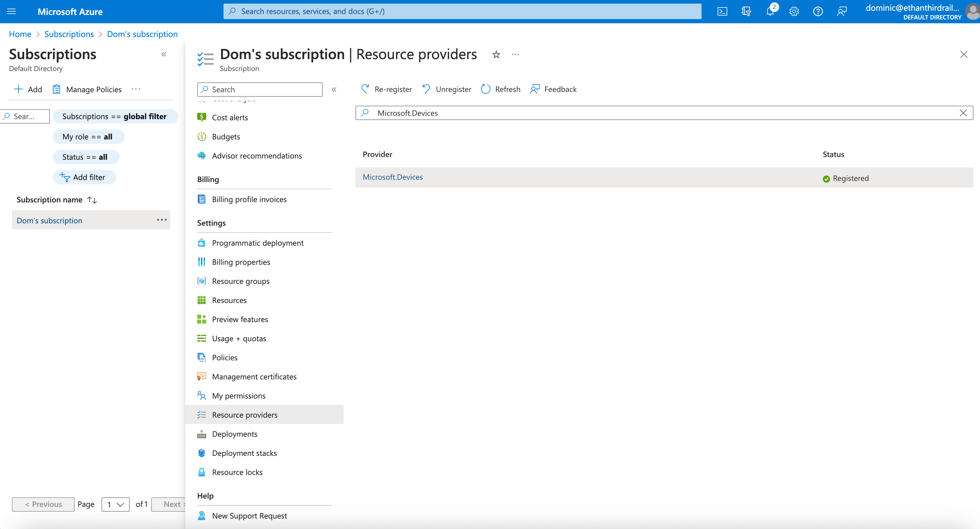Refresh the resource providers list
This screenshot has height=529, width=980.
(x=500, y=89)
